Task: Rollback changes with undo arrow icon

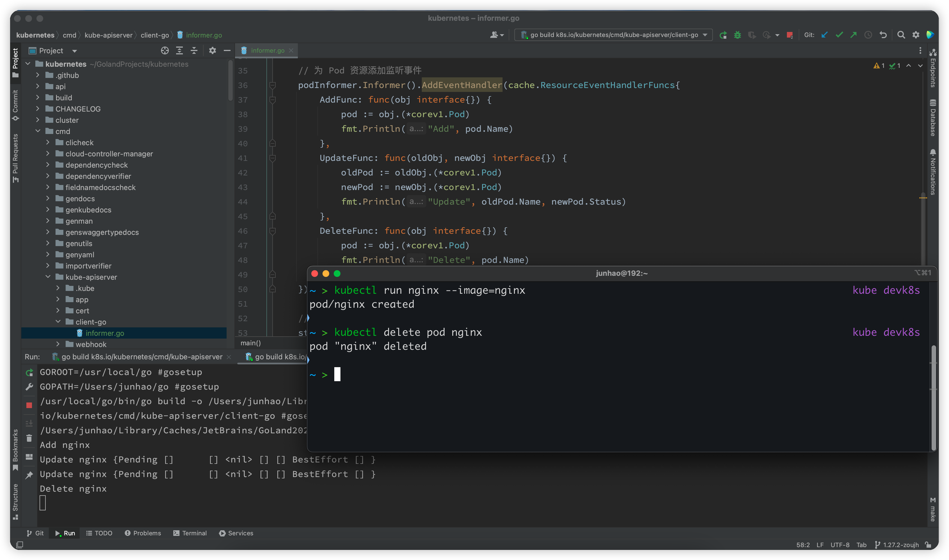Action: (883, 35)
